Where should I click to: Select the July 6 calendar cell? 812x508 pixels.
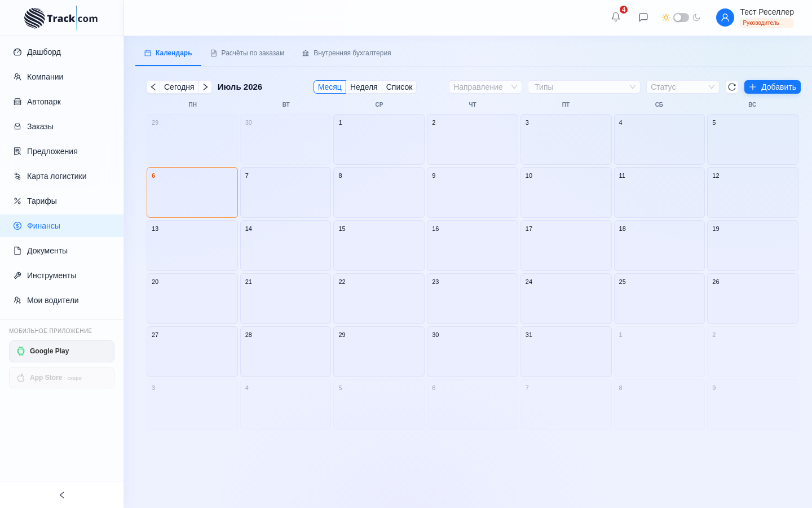[192, 192]
